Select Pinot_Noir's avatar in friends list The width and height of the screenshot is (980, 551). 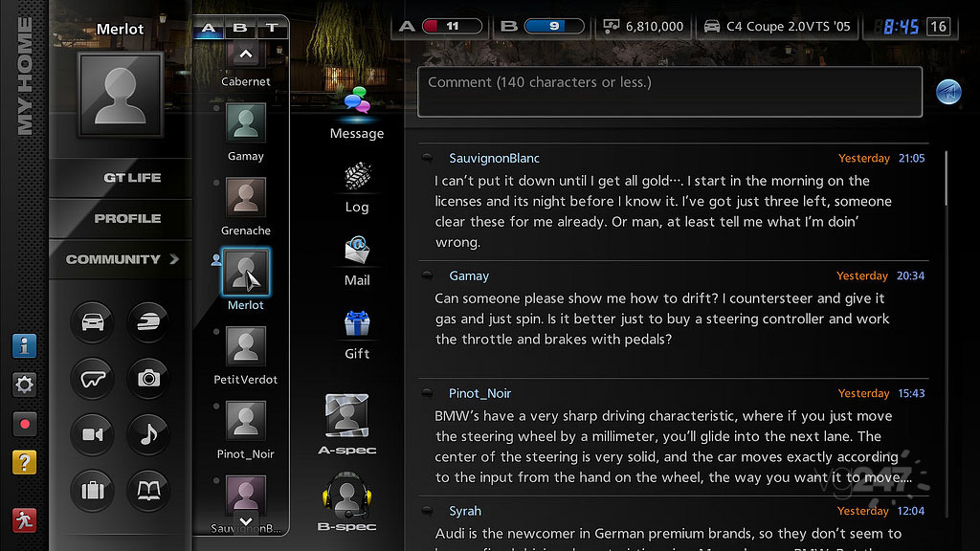246,421
